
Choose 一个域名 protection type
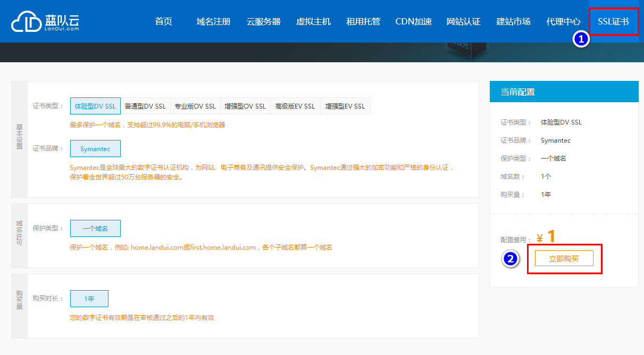click(x=95, y=228)
